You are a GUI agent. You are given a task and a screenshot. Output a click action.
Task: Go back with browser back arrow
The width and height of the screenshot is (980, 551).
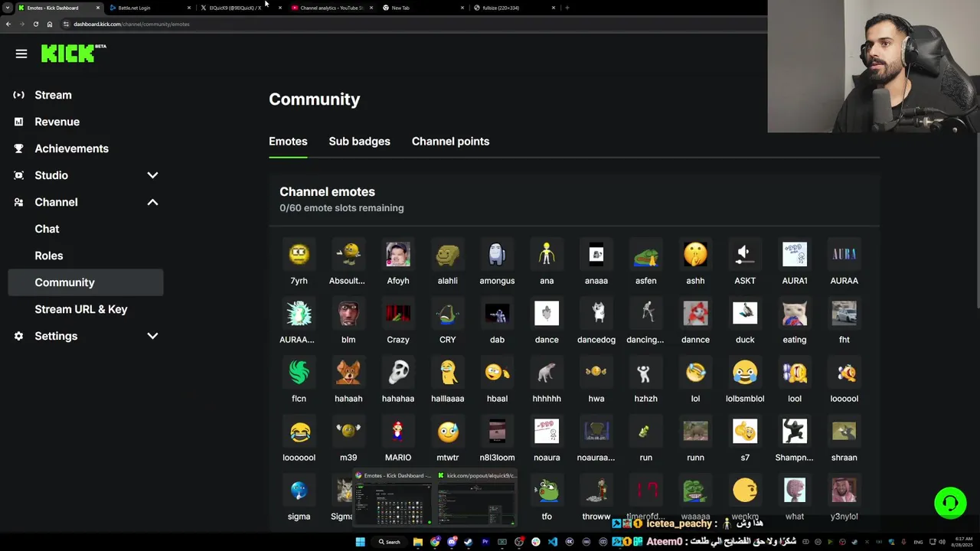pos(8,24)
